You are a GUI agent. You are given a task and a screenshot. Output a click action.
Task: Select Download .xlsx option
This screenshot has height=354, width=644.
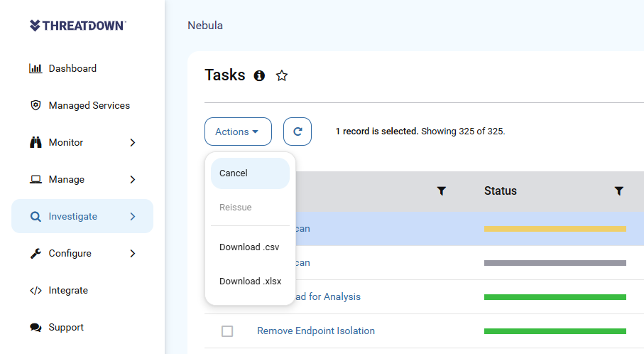point(250,281)
